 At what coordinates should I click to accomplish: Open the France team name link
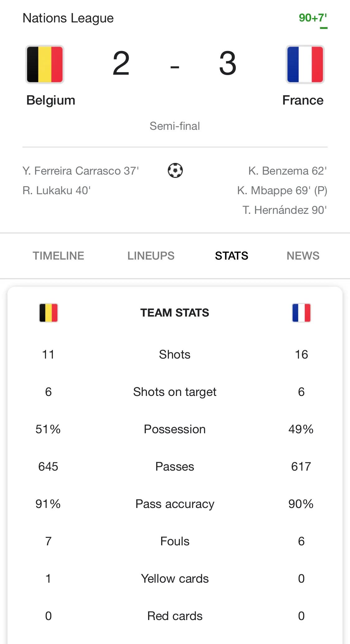[303, 100]
